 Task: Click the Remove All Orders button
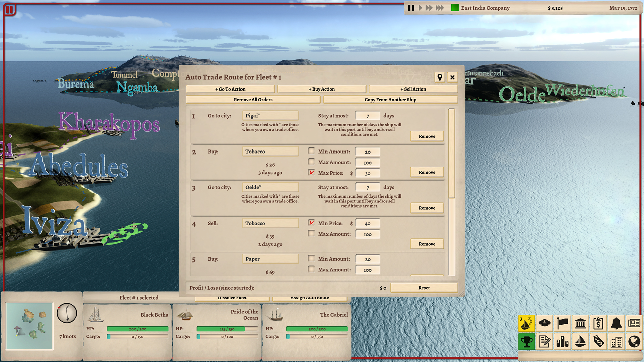click(x=253, y=99)
